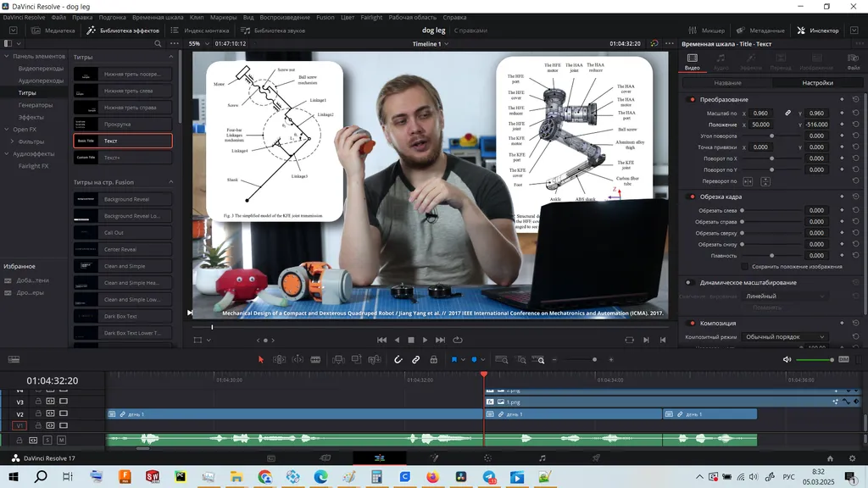
Task: Select the Generators (Генераторы) category
Action: tap(36, 105)
